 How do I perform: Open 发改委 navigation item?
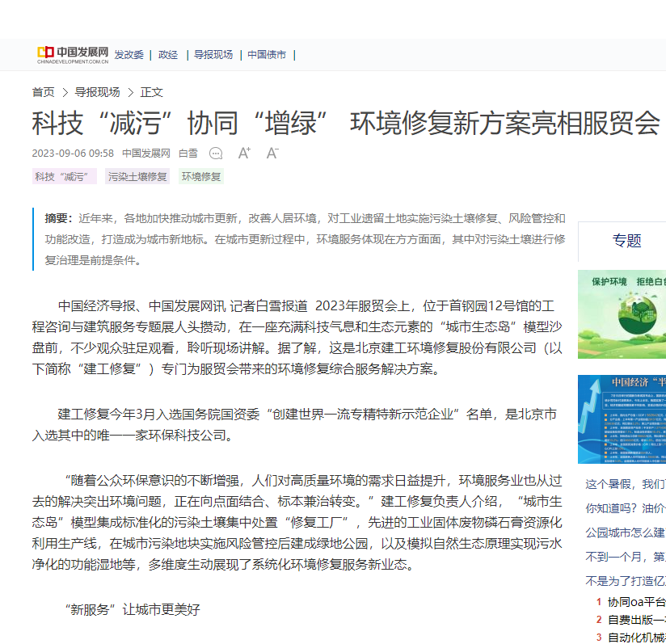point(129,55)
